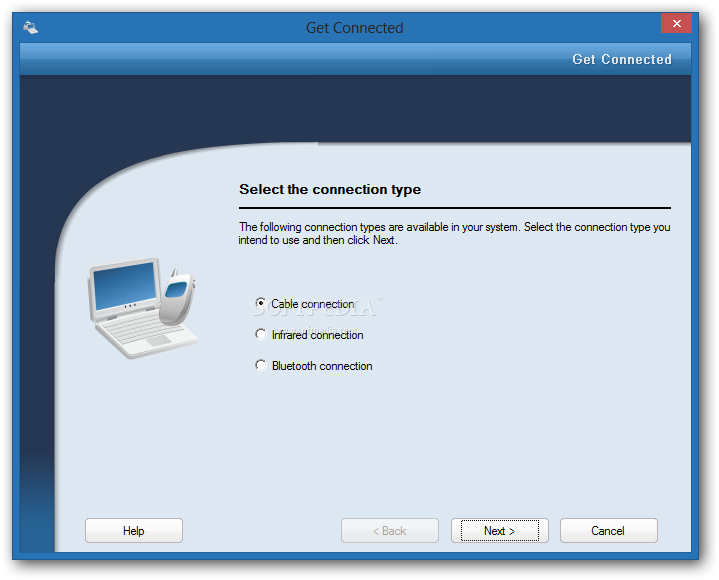Image resolution: width=719 pixels, height=580 pixels.
Task: Click the 'Get Connected' window title text
Action: pyautogui.click(x=354, y=28)
